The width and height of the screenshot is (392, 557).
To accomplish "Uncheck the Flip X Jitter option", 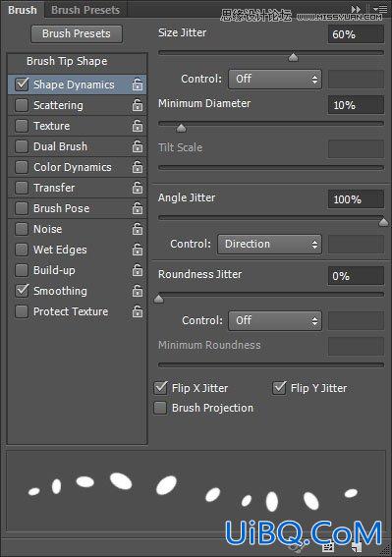I will [161, 388].
